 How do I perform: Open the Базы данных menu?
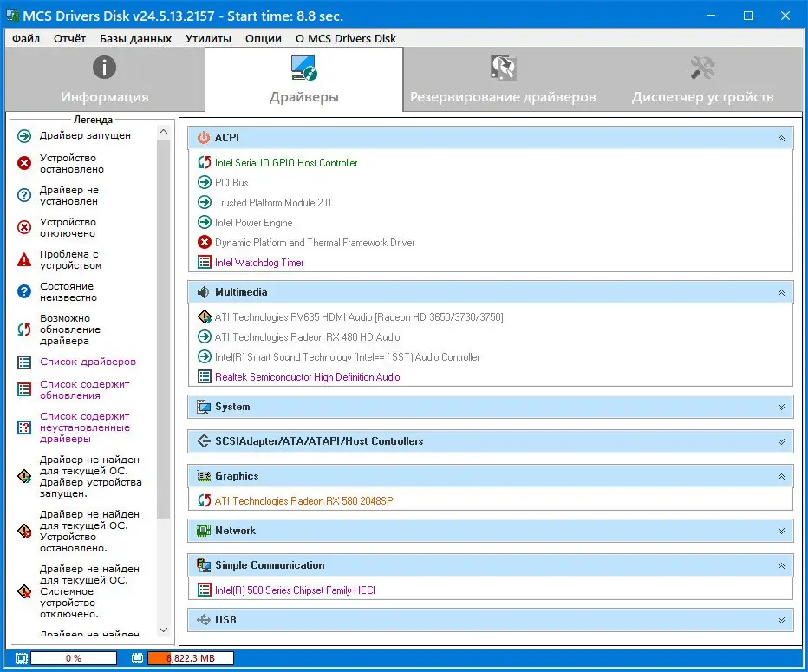pos(135,39)
